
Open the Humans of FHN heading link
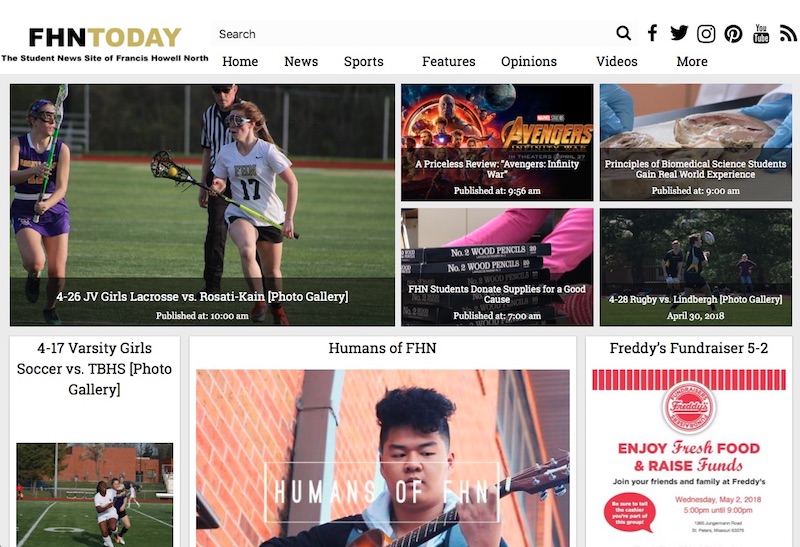pos(382,348)
